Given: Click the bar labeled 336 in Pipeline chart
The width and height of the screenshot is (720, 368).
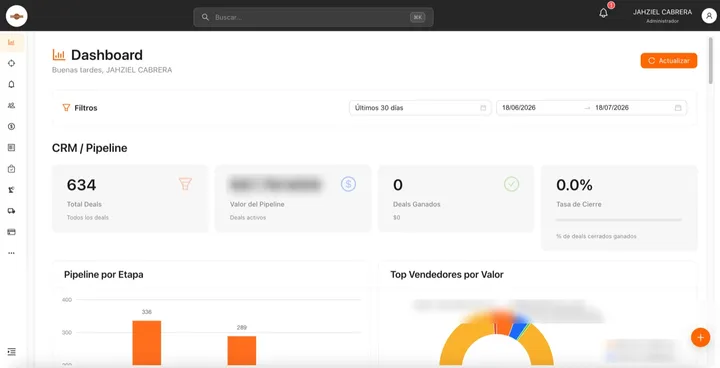Looking at the screenshot, I should (146, 343).
